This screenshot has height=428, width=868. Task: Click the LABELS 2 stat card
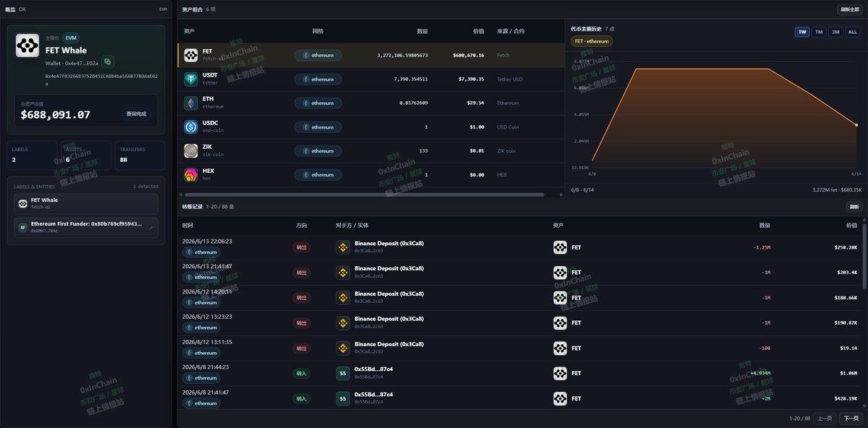[32, 155]
